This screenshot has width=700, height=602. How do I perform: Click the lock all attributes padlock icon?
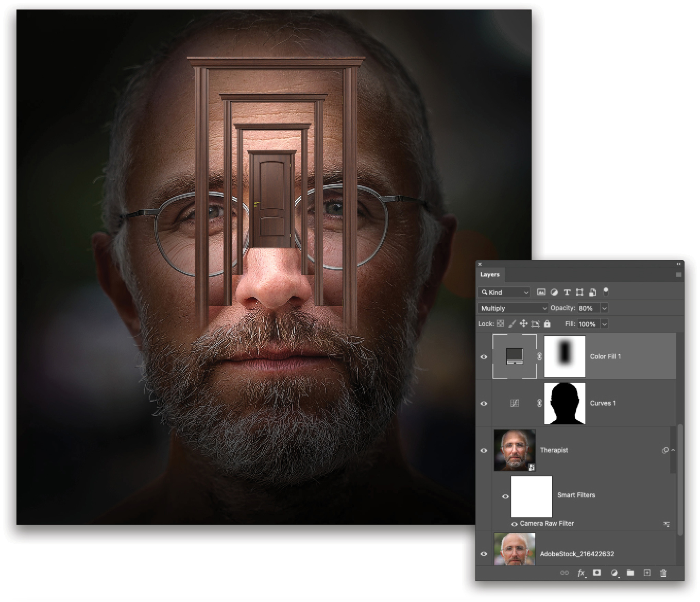pyautogui.click(x=547, y=324)
